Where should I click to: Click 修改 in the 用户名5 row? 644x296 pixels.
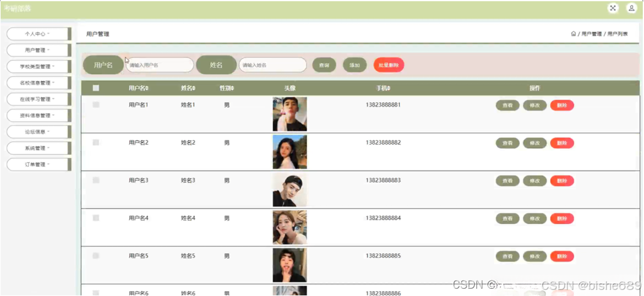[535, 257]
